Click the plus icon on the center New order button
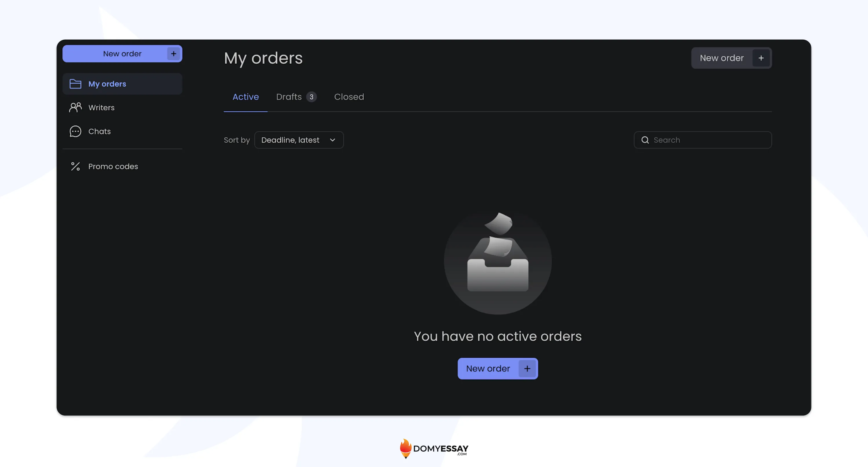The width and height of the screenshot is (868, 467). click(527, 368)
